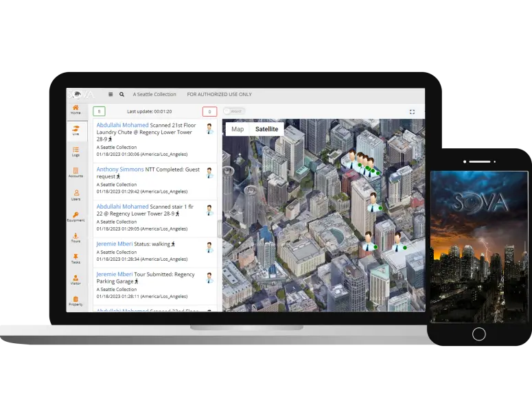
Task: Open the Property sidebar icon
Action: [x=76, y=301]
